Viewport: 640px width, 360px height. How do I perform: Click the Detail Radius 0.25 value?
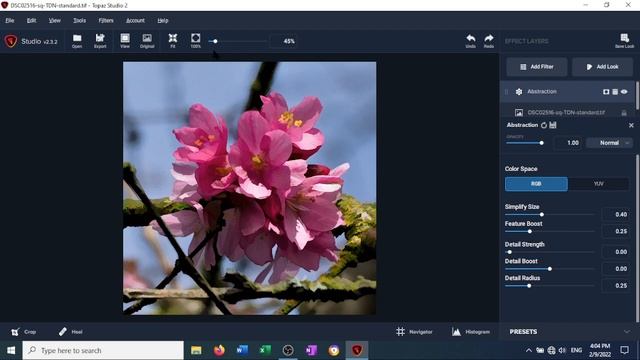click(617, 286)
